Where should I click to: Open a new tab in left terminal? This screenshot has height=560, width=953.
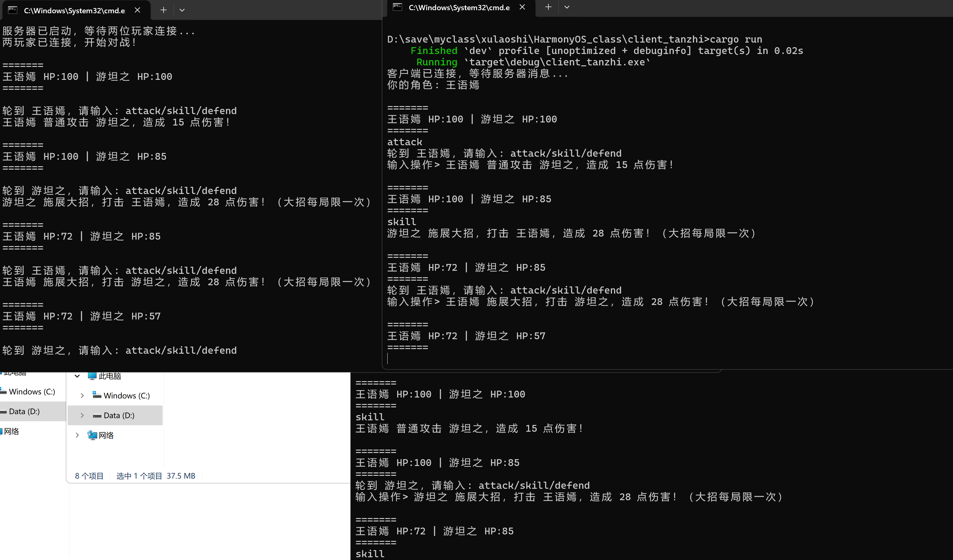tap(163, 10)
